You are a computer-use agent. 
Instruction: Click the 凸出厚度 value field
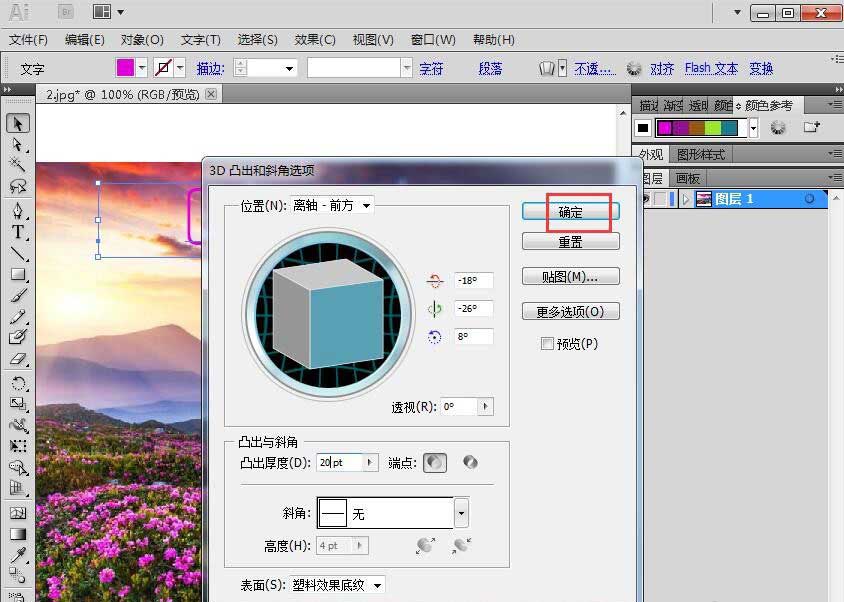click(337, 462)
